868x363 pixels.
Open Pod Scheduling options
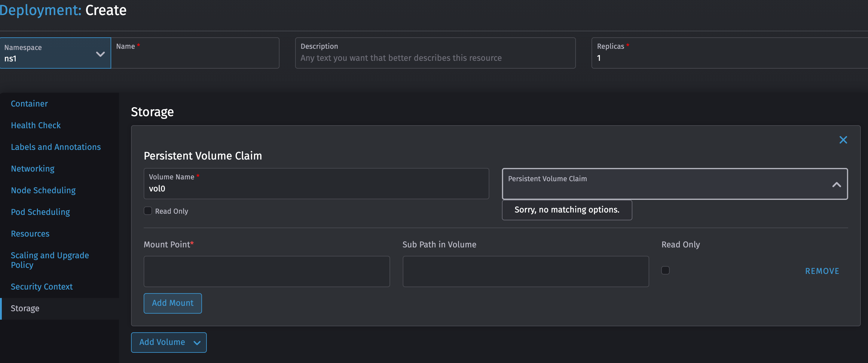[x=40, y=212]
